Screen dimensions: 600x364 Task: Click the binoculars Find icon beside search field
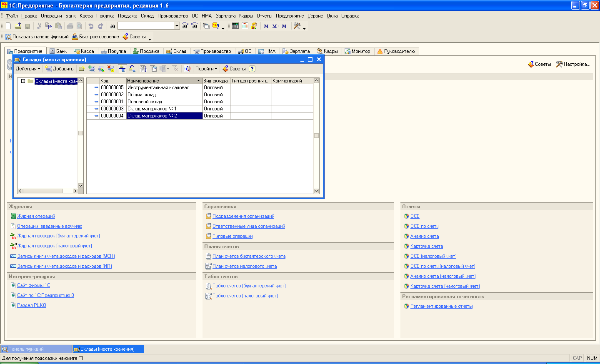[112, 26]
